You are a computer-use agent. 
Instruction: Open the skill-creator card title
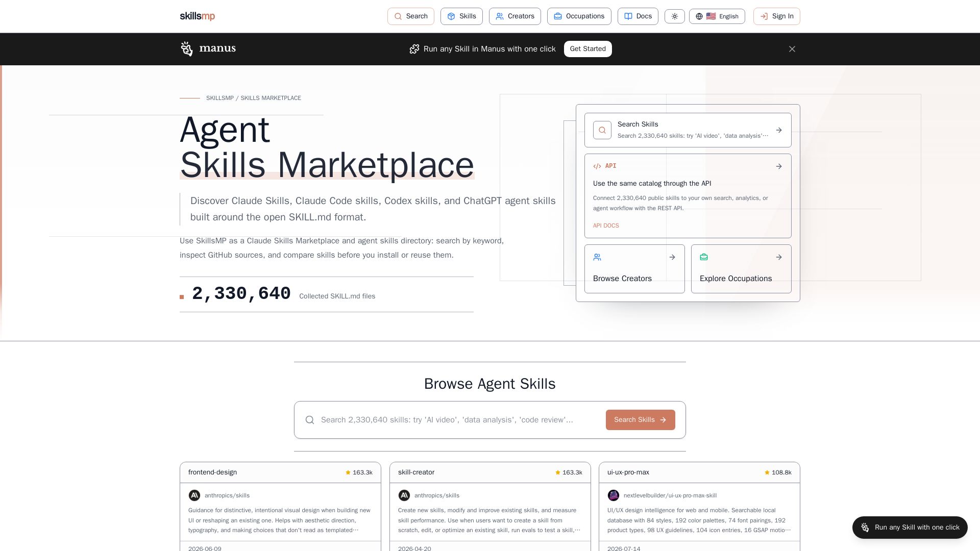pos(416,472)
